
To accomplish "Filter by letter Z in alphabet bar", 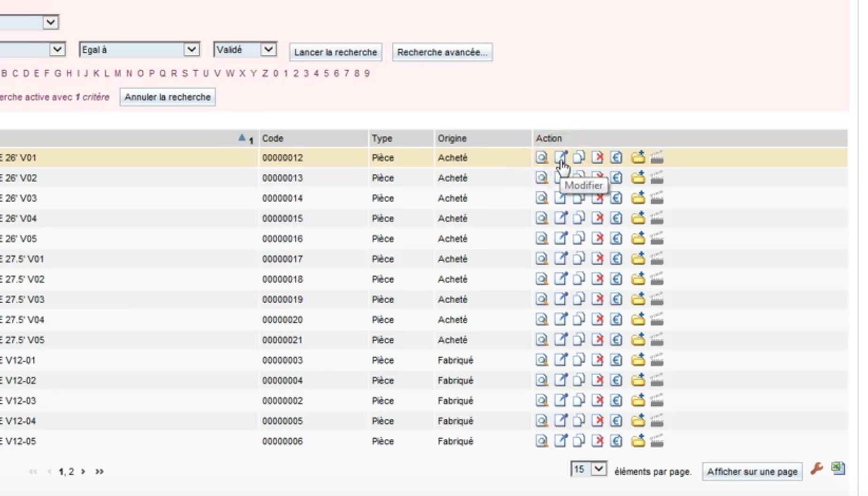I will [x=265, y=74].
